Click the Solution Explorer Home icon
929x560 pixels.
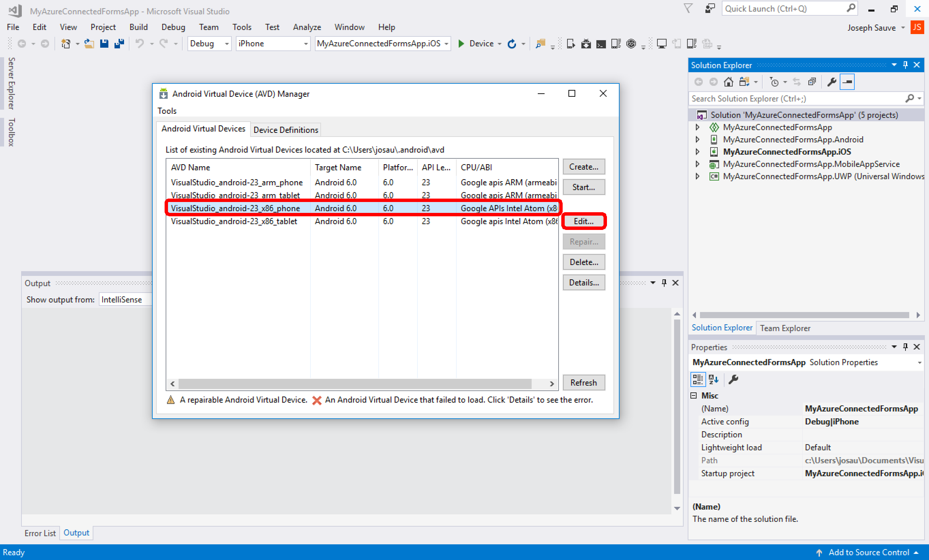728,82
